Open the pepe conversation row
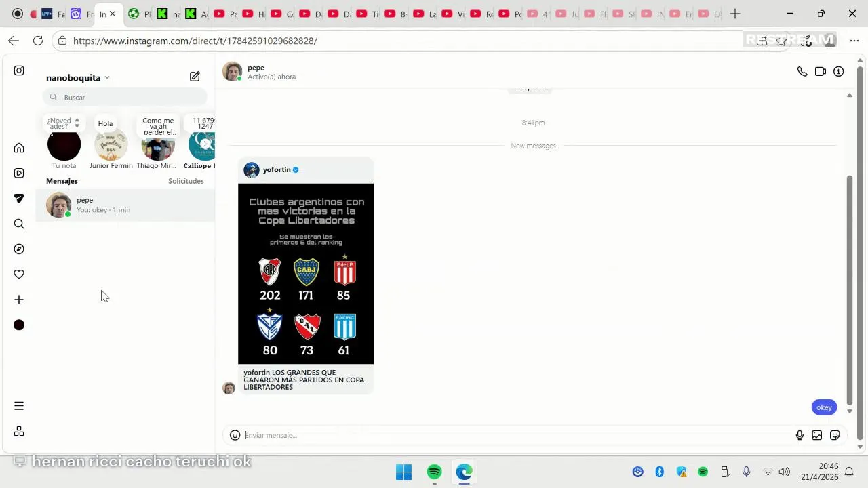Screen dimensions: 868x488 coord(125,205)
